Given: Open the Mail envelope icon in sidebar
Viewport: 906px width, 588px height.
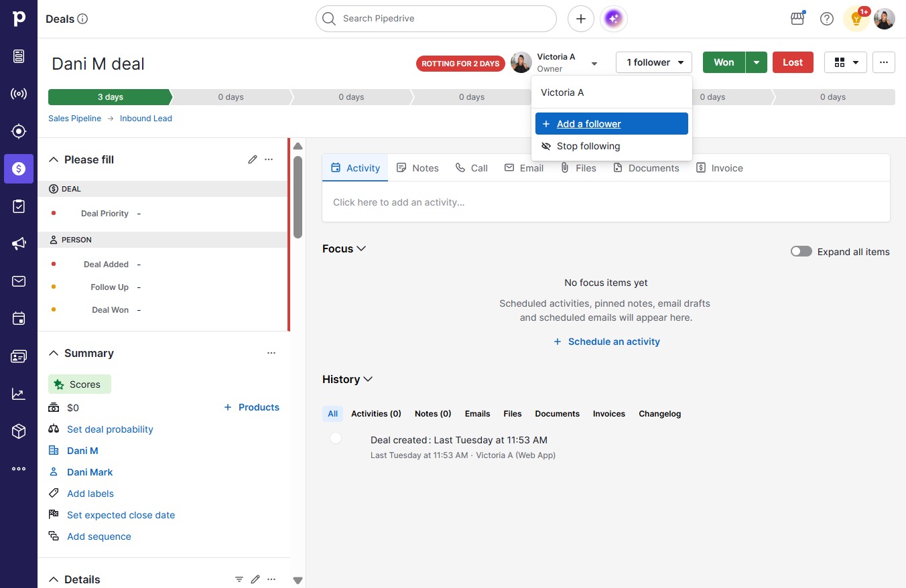Looking at the screenshot, I should pyautogui.click(x=19, y=281).
